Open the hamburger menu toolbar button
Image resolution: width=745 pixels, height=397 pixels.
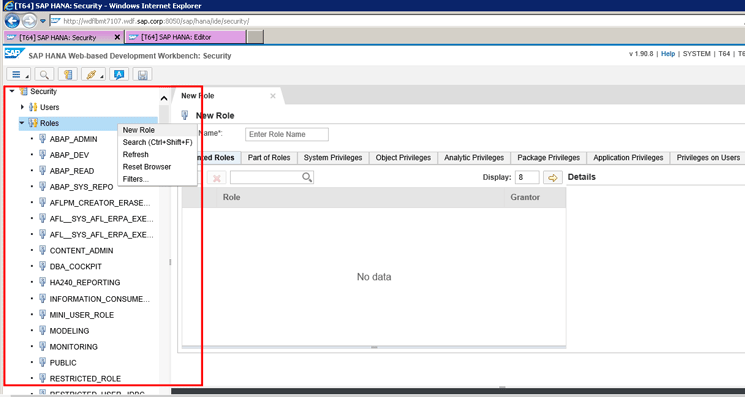(x=19, y=75)
